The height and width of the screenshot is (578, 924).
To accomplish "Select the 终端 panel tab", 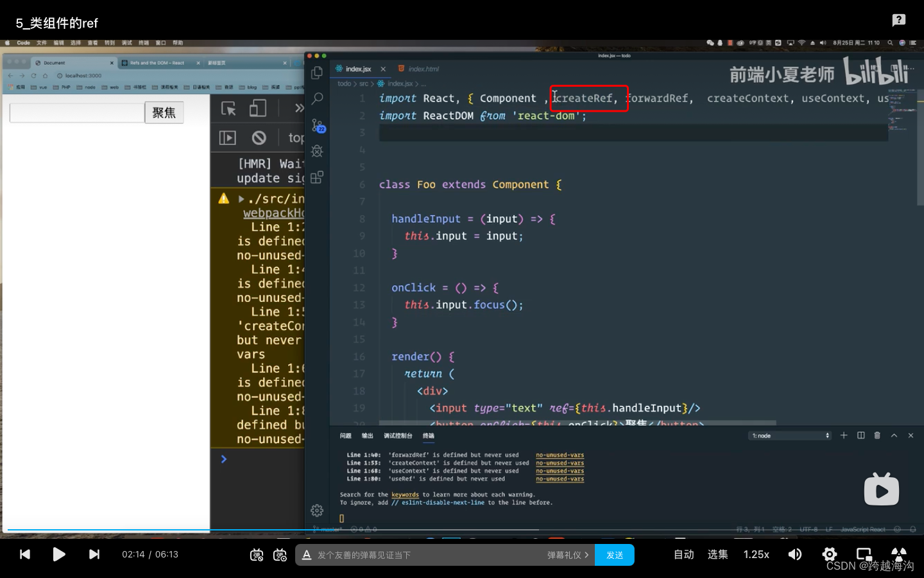I will coord(429,435).
